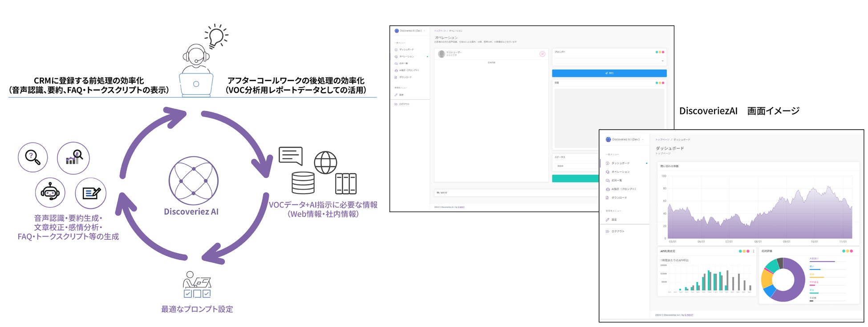Viewport: 868px width, 327px height.
Task: Click the 応対一覧 chat icon in Dashboard window
Action: pos(608,180)
